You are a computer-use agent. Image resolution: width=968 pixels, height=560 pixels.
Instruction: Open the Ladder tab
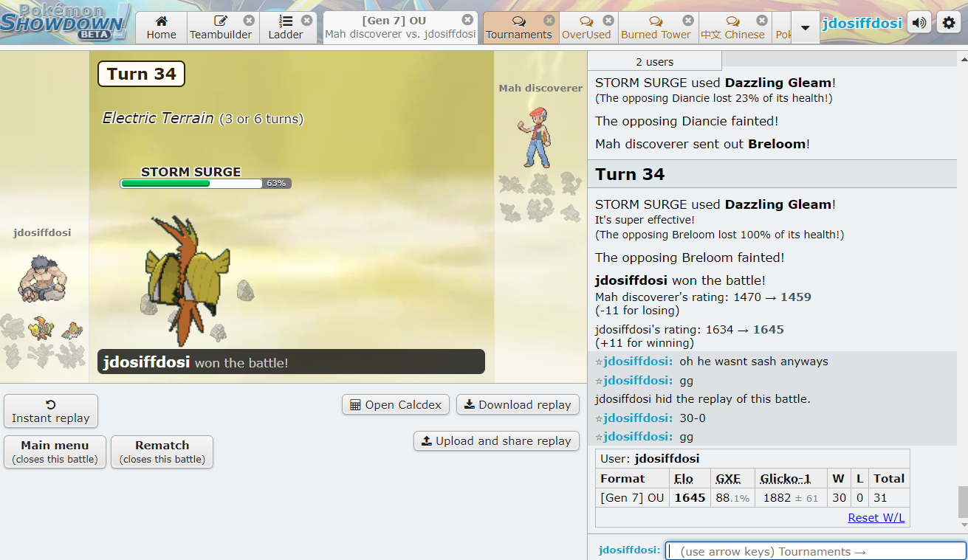click(286, 27)
